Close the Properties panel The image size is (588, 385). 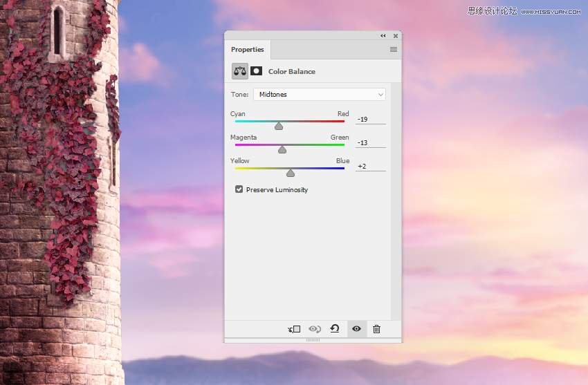pyautogui.click(x=396, y=36)
